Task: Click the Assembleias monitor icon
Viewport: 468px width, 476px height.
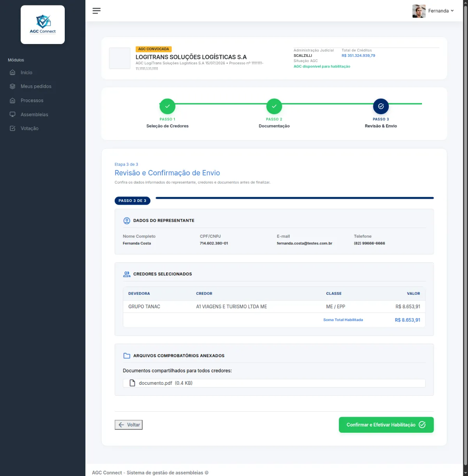Action: click(12, 115)
